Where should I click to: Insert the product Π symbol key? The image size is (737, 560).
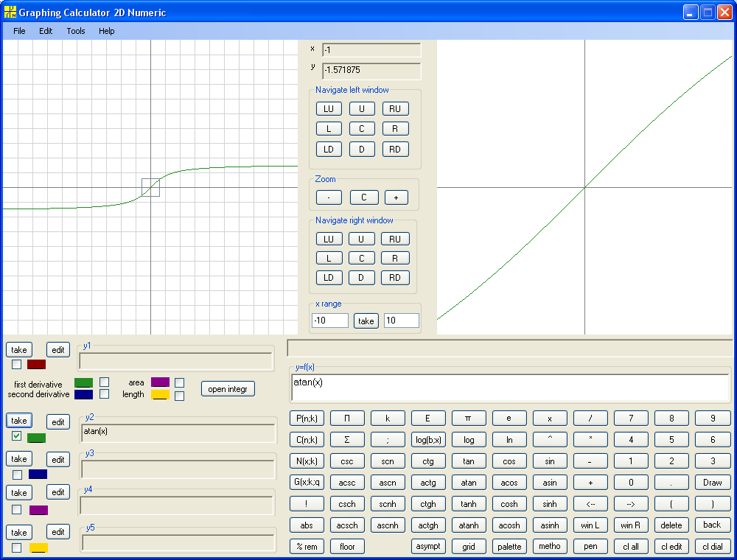click(347, 418)
